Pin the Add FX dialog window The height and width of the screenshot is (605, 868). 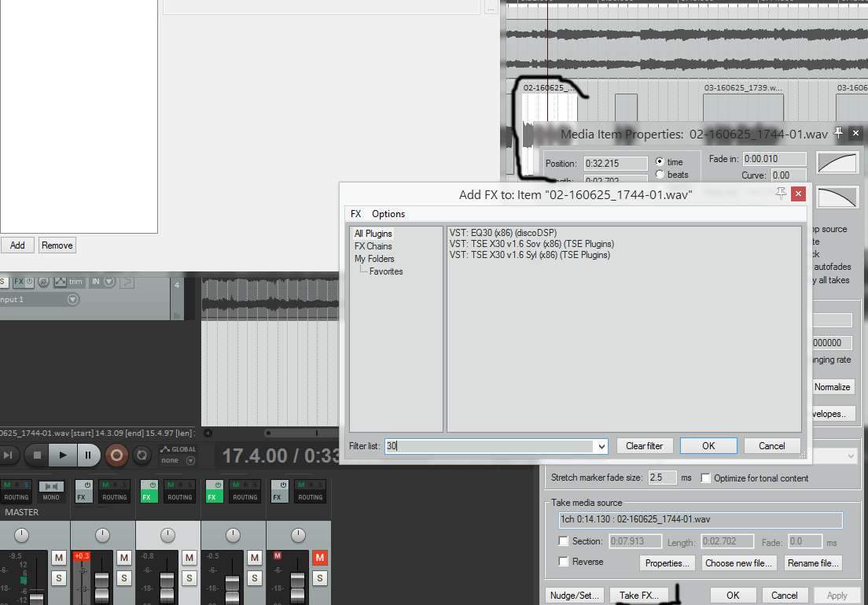click(x=781, y=194)
